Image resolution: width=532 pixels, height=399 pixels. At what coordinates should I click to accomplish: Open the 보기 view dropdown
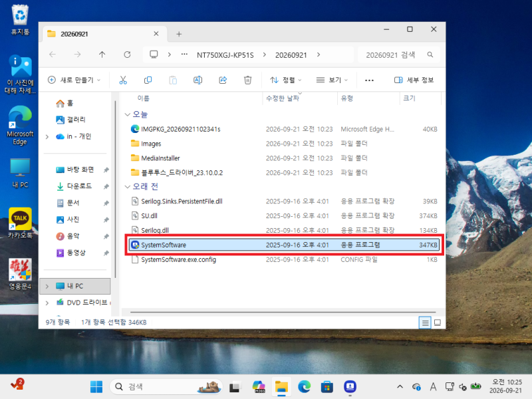[x=332, y=80]
